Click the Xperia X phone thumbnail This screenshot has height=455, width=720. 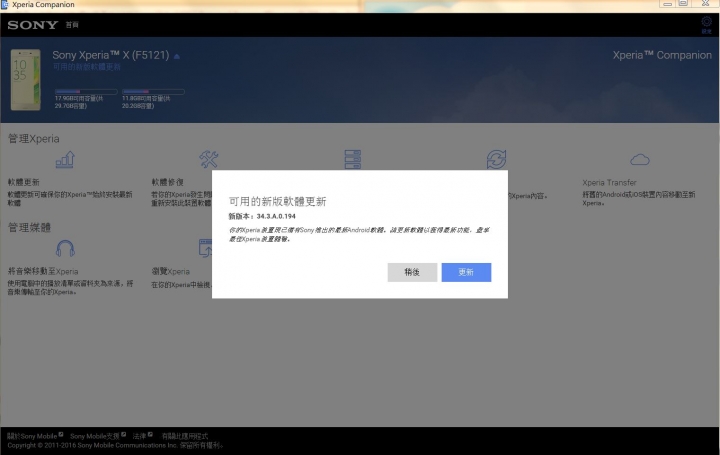point(26,80)
